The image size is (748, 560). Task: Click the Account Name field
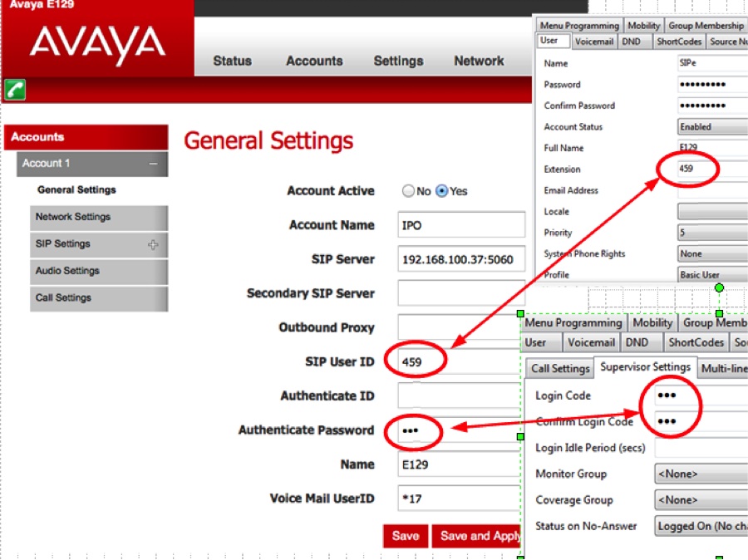click(461, 224)
